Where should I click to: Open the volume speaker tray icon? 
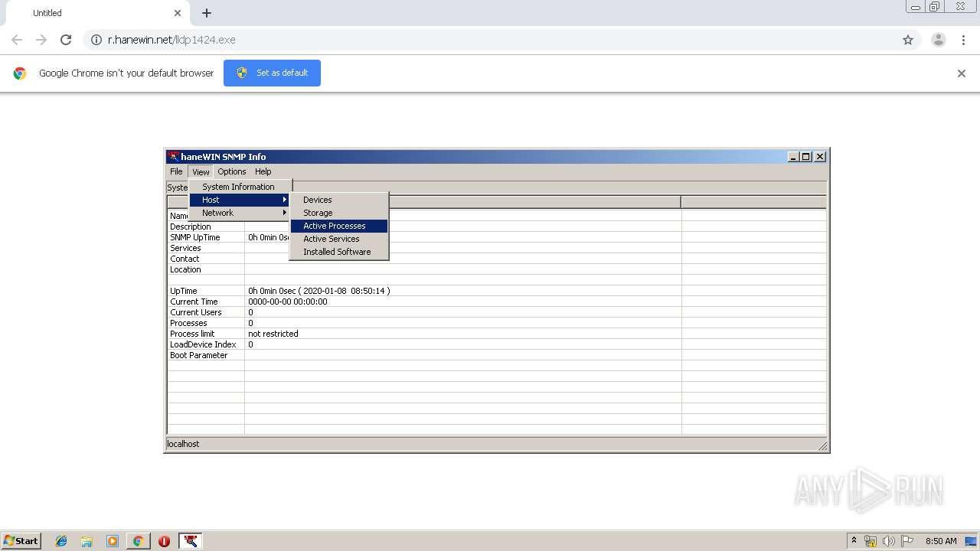(889, 541)
